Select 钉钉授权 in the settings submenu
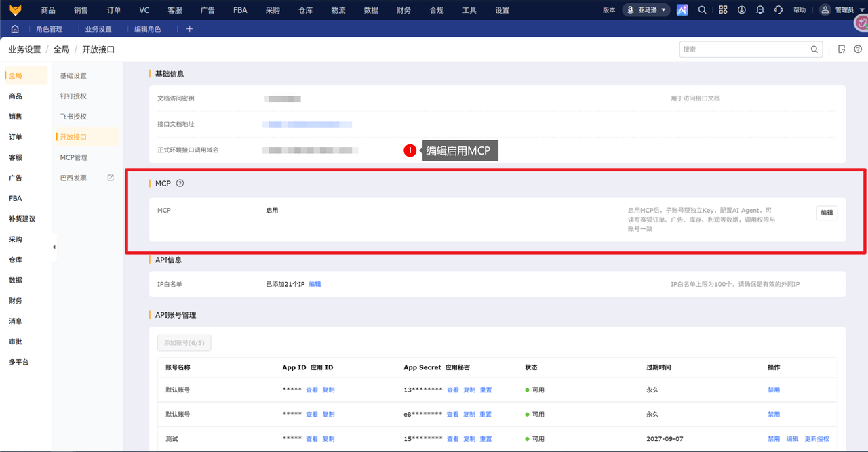Viewport: 868px width, 452px height. (x=73, y=96)
